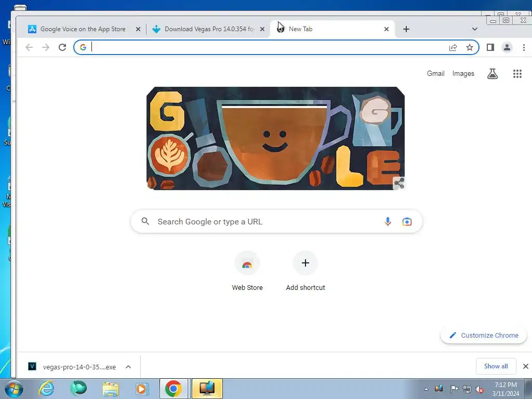Focus the Chrome address bar
Image resolution: width=532 pixels, height=399 pixels.
(268, 47)
